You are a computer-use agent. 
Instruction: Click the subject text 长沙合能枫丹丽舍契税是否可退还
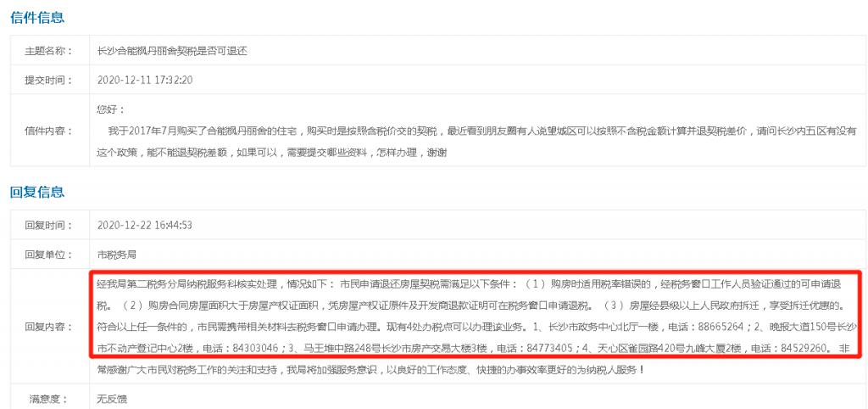click(x=172, y=51)
